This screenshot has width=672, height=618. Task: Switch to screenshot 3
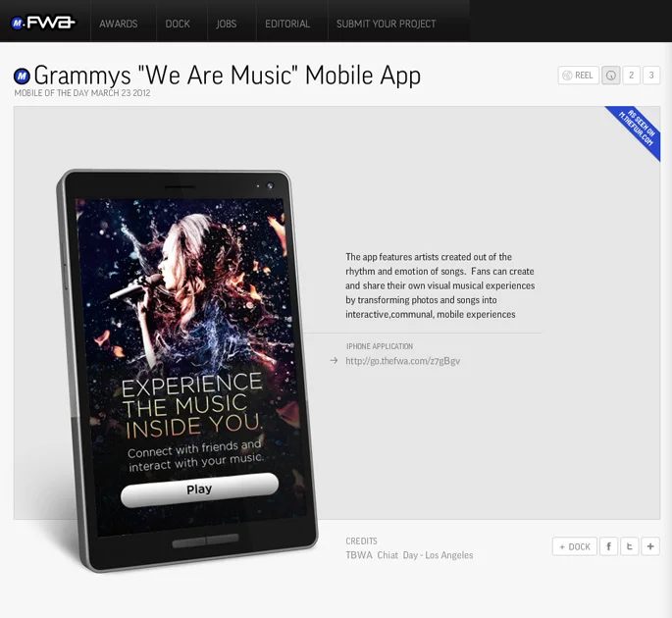651,76
